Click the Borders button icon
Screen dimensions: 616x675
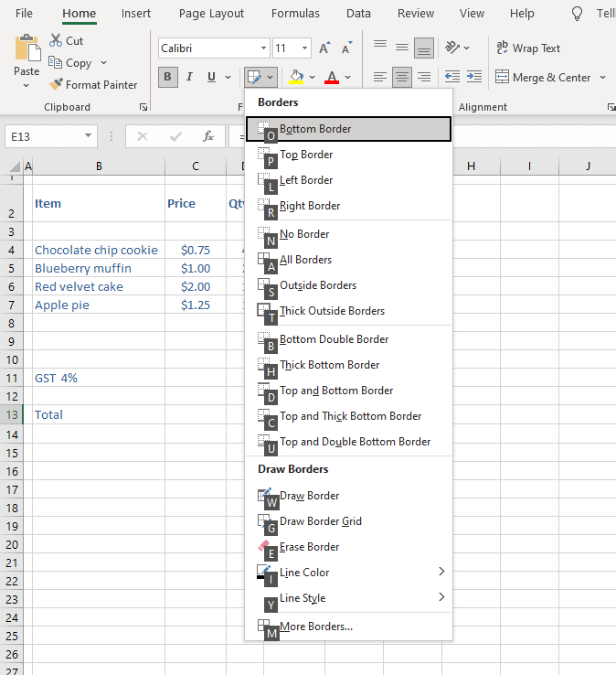coord(254,78)
